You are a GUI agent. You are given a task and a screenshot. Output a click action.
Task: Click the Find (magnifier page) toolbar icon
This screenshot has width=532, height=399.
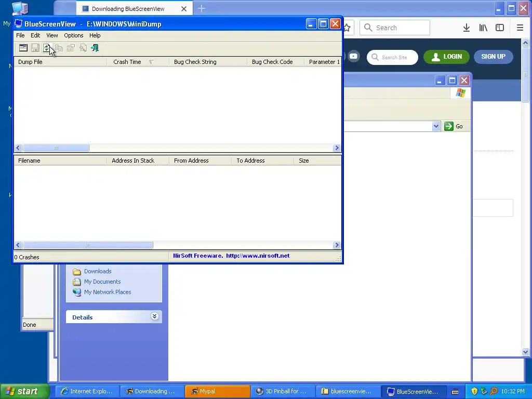pyautogui.click(x=83, y=48)
